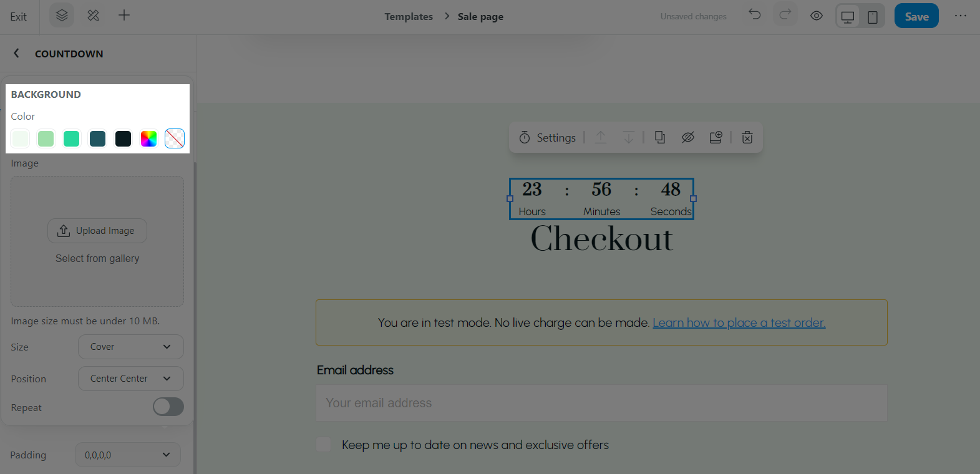
Task: Open the Size dropdown set to Cover
Action: point(131,347)
